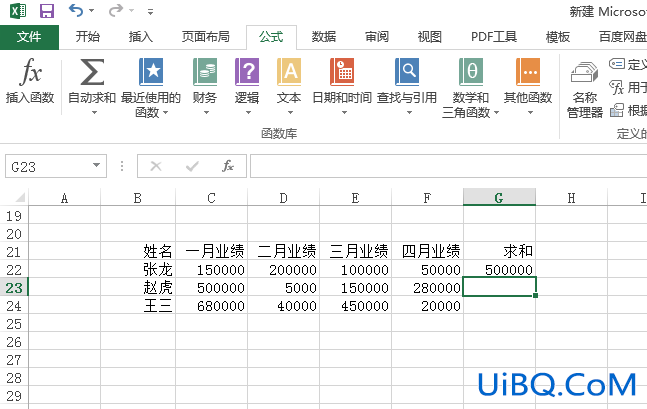Screen dimensions: 647x409
Task: Click the formula bar cancel X button
Action: coord(156,166)
